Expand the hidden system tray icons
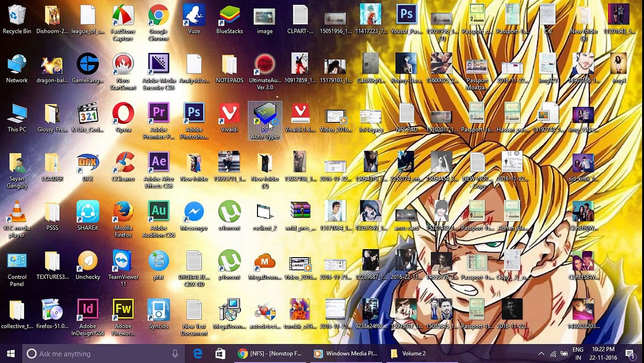The height and width of the screenshot is (363, 644). pos(541,353)
